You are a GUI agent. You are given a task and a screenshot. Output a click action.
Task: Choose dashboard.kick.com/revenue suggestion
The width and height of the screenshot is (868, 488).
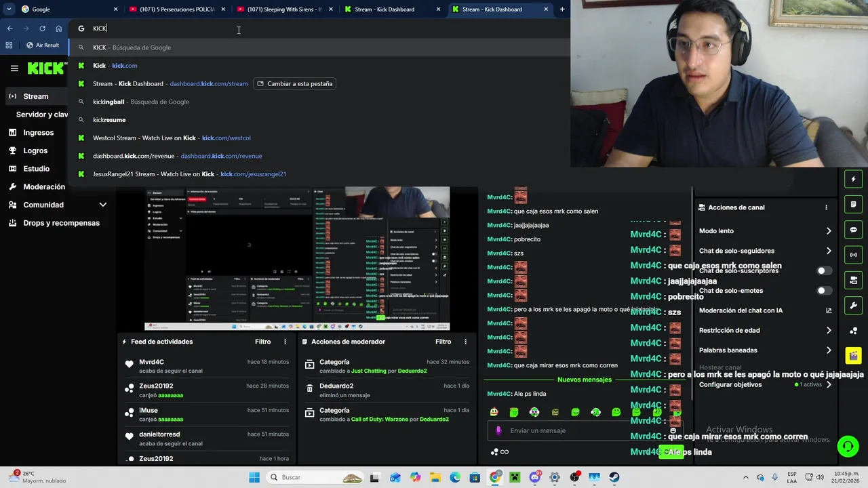pos(319,156)
